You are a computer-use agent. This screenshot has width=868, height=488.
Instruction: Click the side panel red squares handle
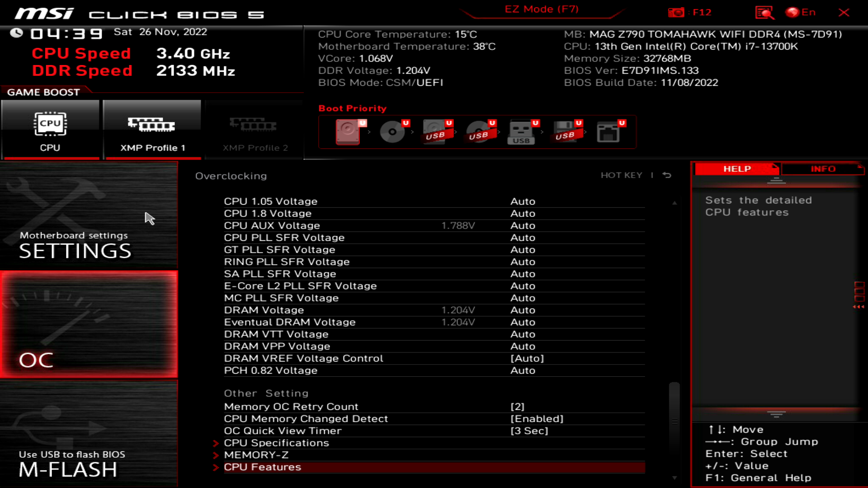point(859,295)
